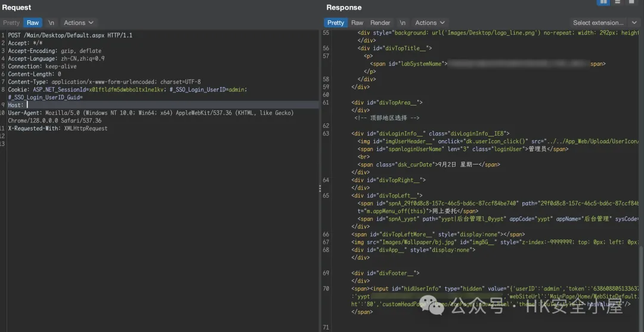Click the imgUserHeader__ img line
Screen dimensions: 644x332
tap(498, 141)
